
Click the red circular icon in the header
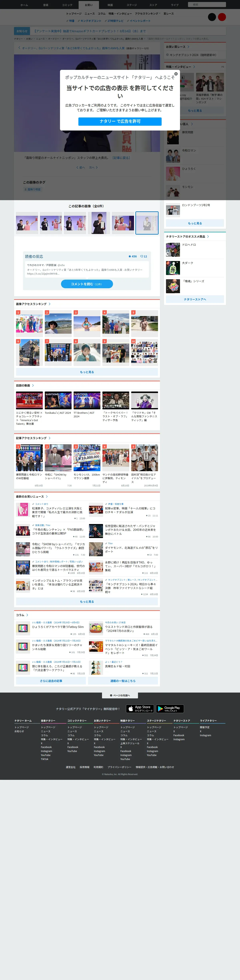tap(222, 17)
